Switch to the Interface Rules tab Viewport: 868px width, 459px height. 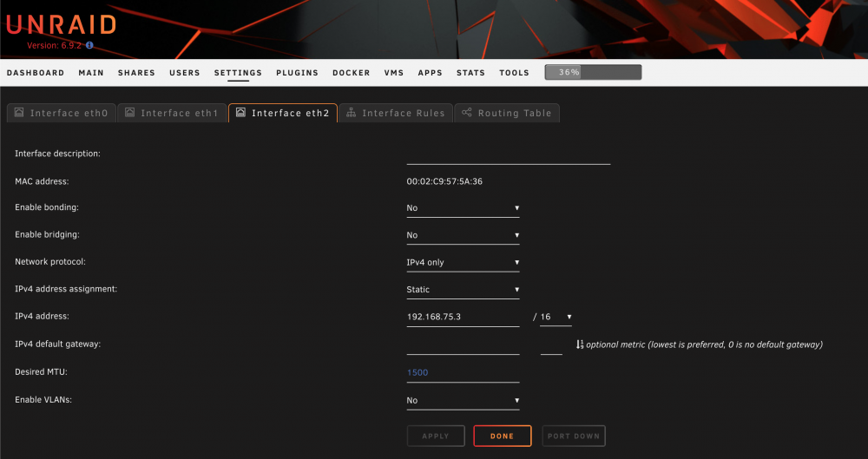coord(396,113)
